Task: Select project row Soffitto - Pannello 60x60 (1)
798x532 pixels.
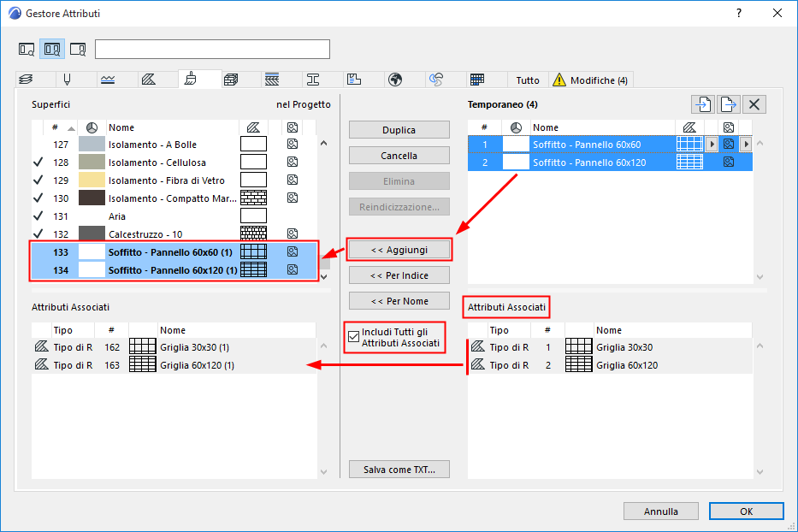Action: (x=174, y=252)
